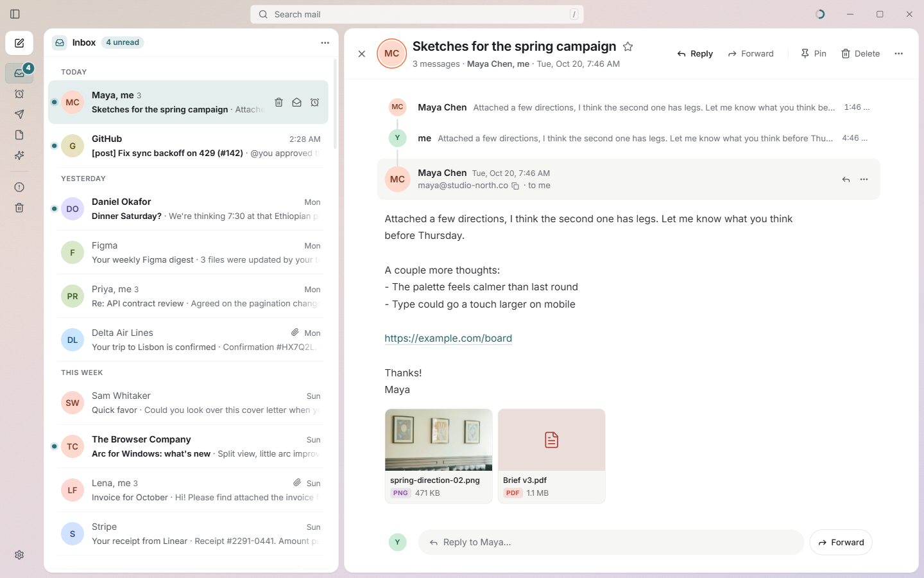
Task: Open the Inbox sidebar icon with badge
Action: [19, 73]
